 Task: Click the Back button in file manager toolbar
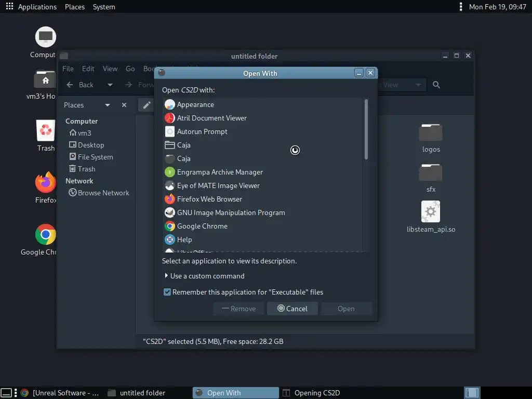tap(80, 85)
